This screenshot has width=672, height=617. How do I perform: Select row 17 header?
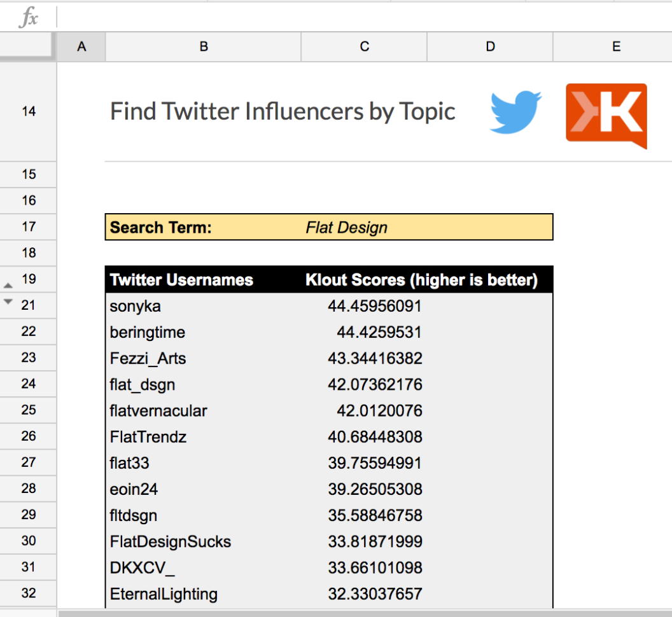(29, 226)
